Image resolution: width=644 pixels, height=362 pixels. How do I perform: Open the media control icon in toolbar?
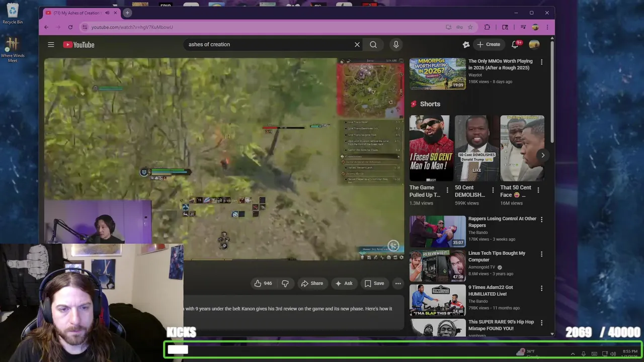click(x=523, y=27)
